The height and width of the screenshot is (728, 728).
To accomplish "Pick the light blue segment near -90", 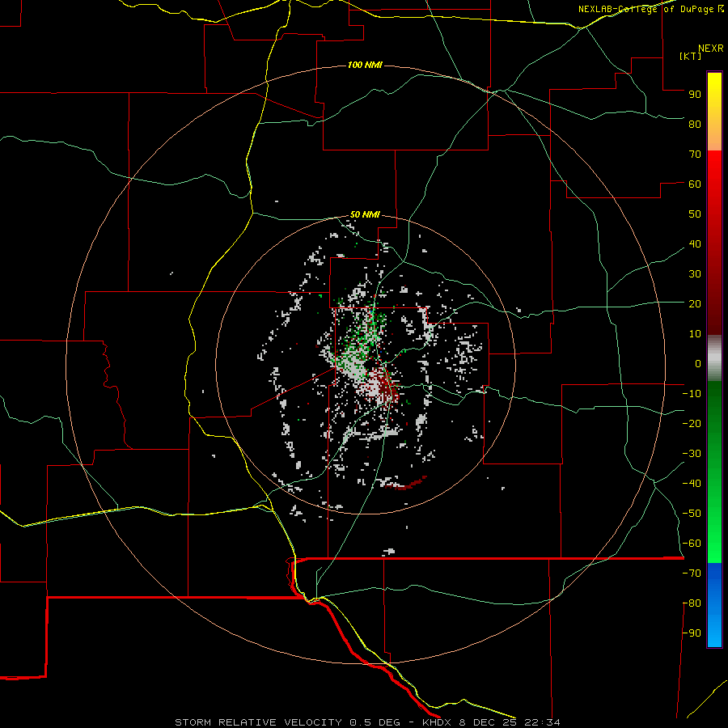I will [714, 633].
